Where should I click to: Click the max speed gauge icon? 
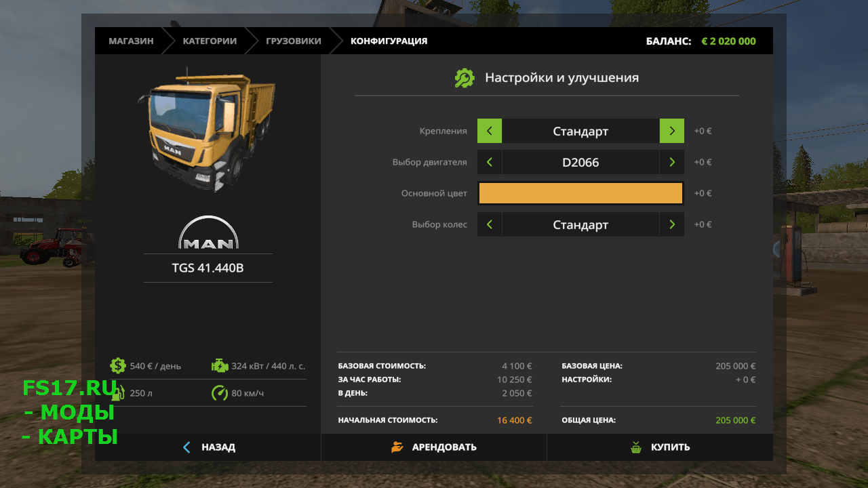(220, 393)
